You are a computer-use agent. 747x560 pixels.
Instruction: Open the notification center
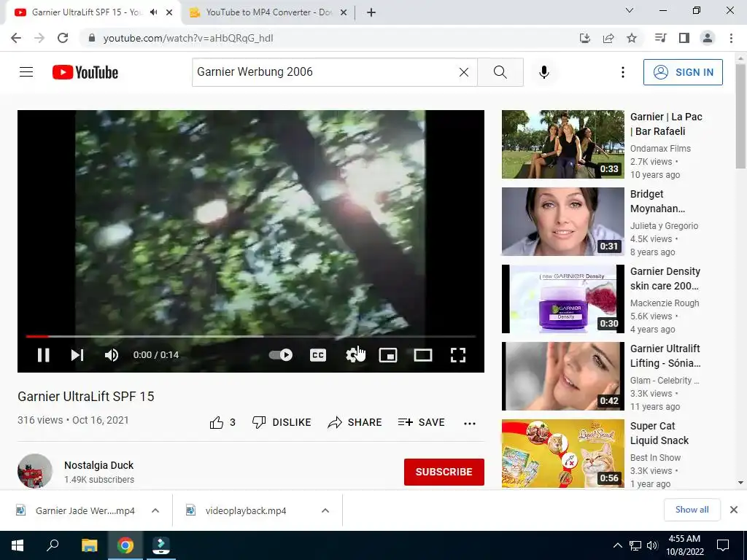(723, 545)
